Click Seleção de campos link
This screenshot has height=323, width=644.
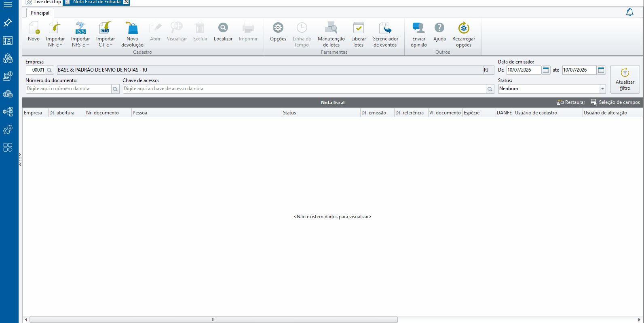[x=615, y=102]
